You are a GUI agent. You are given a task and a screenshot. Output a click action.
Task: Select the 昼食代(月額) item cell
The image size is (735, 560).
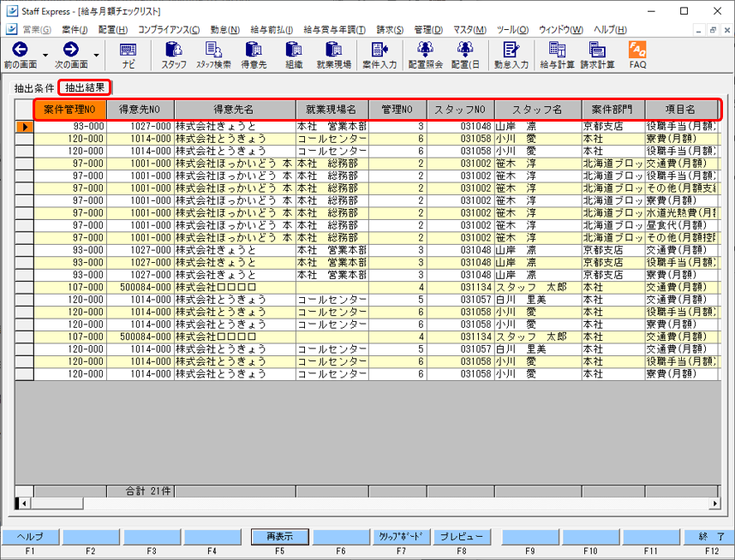tap(681, 225)
